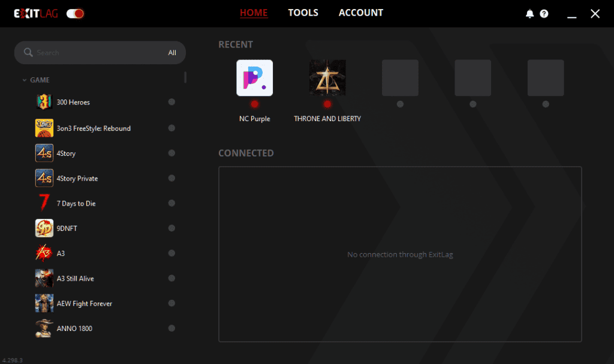Open the ANNO 1800 entry text
614x364 pixels.
click(x=74, y=329)
